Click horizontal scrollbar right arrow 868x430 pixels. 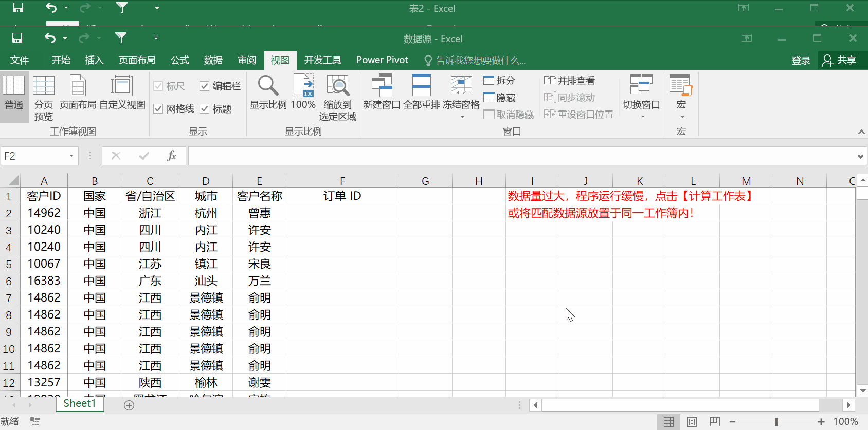[848, 405]
